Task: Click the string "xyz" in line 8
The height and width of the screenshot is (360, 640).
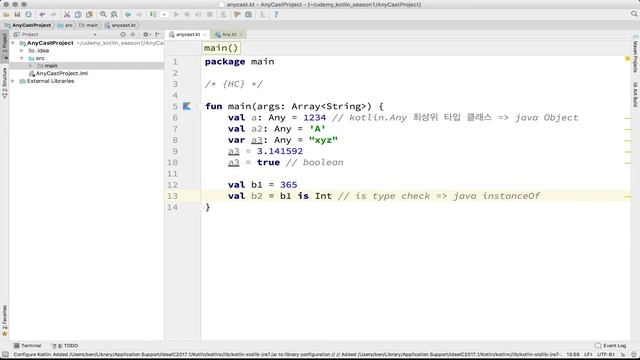Action: pos(323,140)
